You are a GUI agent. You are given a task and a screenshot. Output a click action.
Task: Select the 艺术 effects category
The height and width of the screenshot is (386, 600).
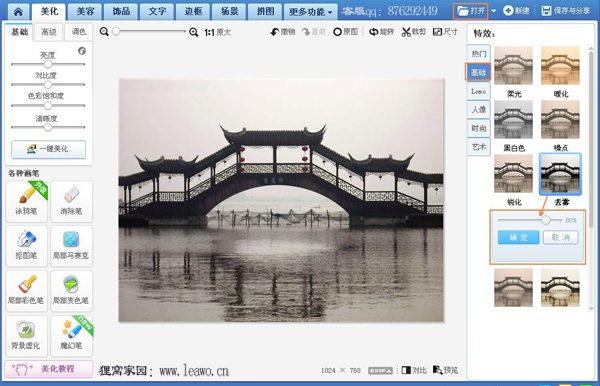[478, 147]
